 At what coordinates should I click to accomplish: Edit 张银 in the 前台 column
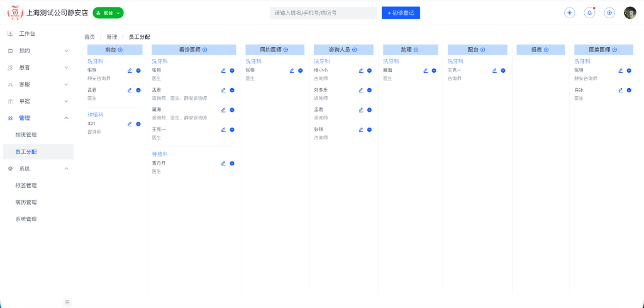point(130,70)
